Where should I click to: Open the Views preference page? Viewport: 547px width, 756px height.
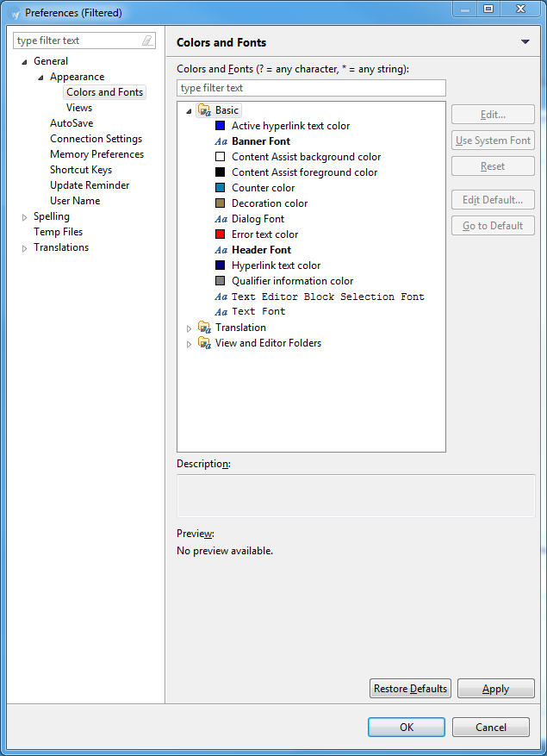click(x=79, y=108)
